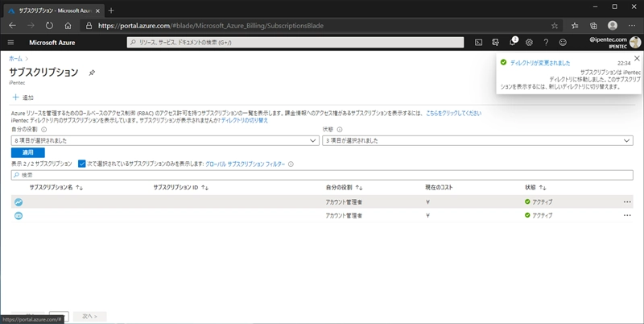This screenshot has width=644, height=324.
Task: Sort by 自分の役割 column
Action: coord(345,188)
